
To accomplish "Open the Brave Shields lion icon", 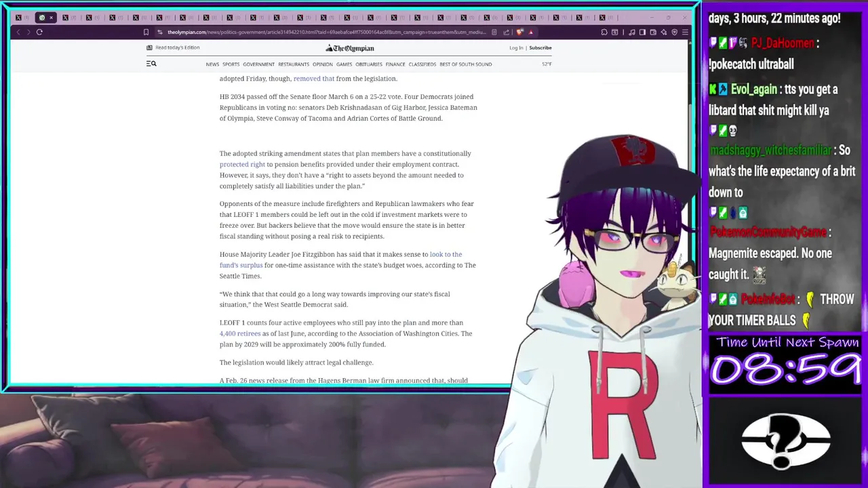I will (x=519, y=32).
